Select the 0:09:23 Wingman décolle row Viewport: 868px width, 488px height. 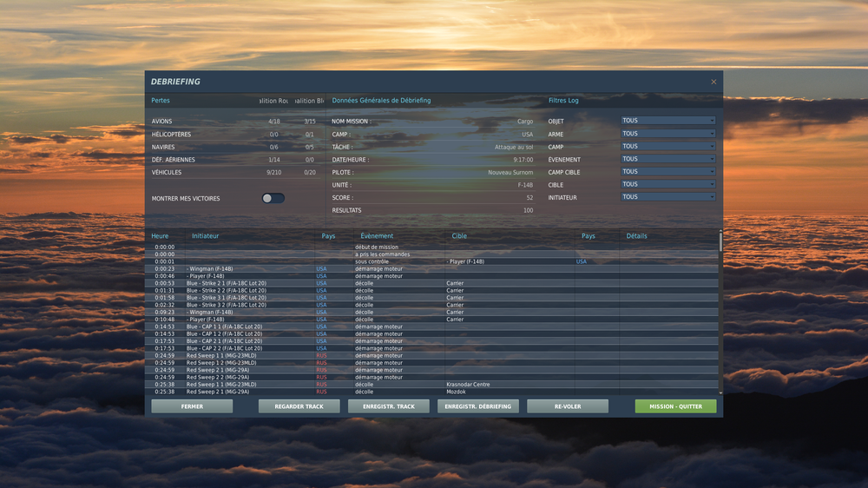pos(431,312)
